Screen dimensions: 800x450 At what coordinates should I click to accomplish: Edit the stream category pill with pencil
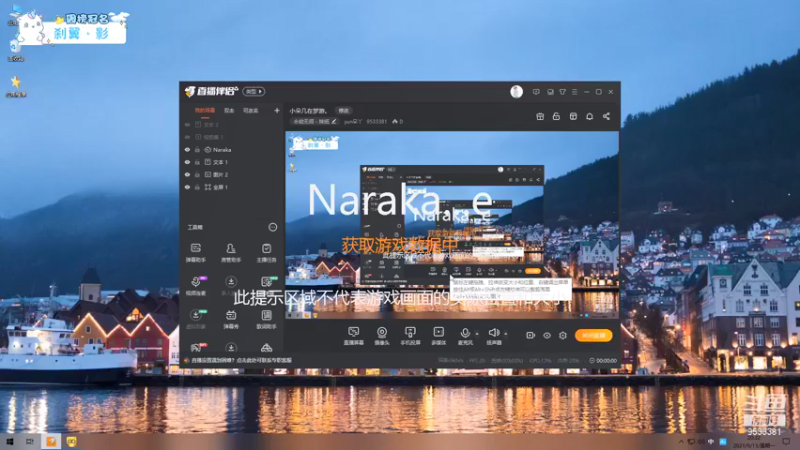[315, 121]
